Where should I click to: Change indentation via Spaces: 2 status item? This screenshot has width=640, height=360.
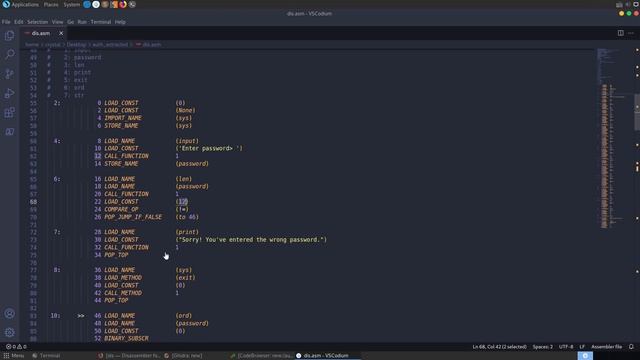[x=542, y=347]
